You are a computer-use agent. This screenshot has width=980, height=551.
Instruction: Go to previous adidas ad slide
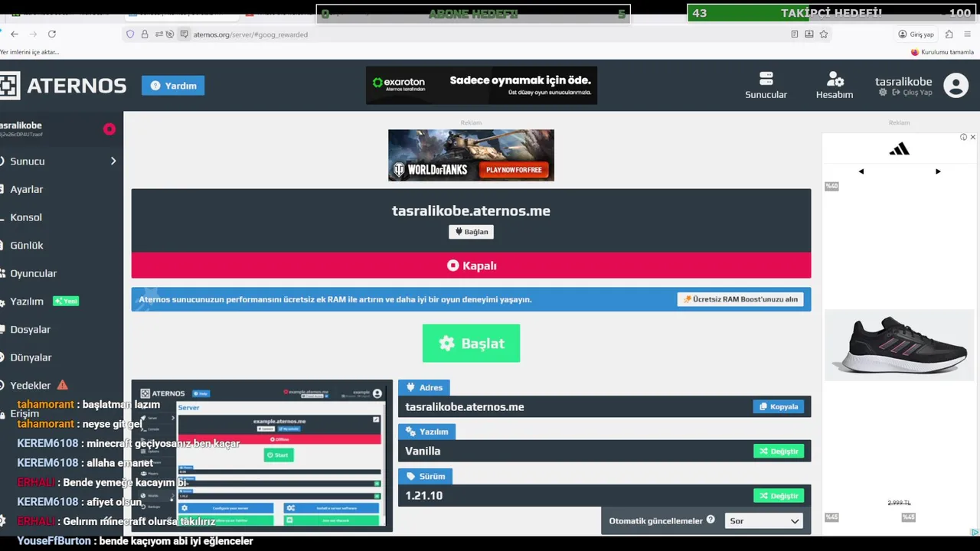coord(861,171)
